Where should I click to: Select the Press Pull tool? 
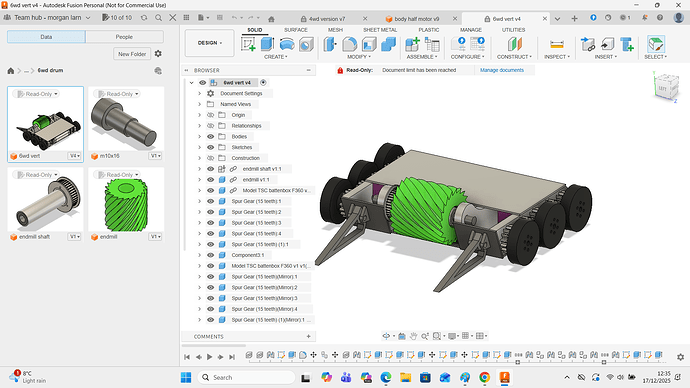click(x=330, y=44)
